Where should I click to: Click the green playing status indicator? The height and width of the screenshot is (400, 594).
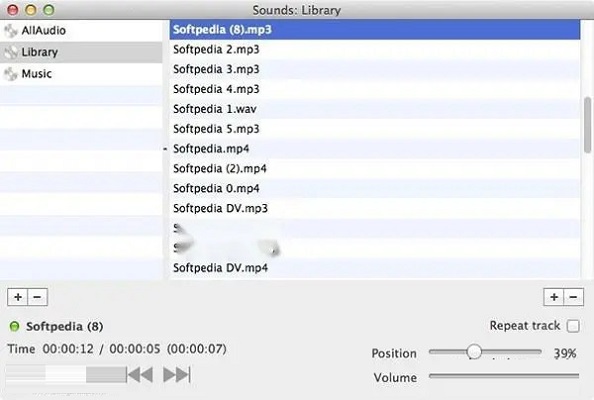pos(14,326)
